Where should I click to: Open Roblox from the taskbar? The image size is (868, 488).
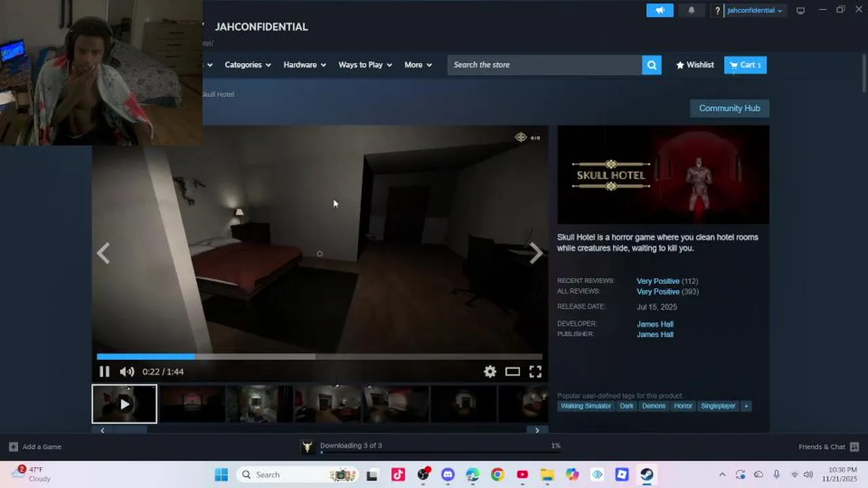pyautogui.click(x=622, y=474)
